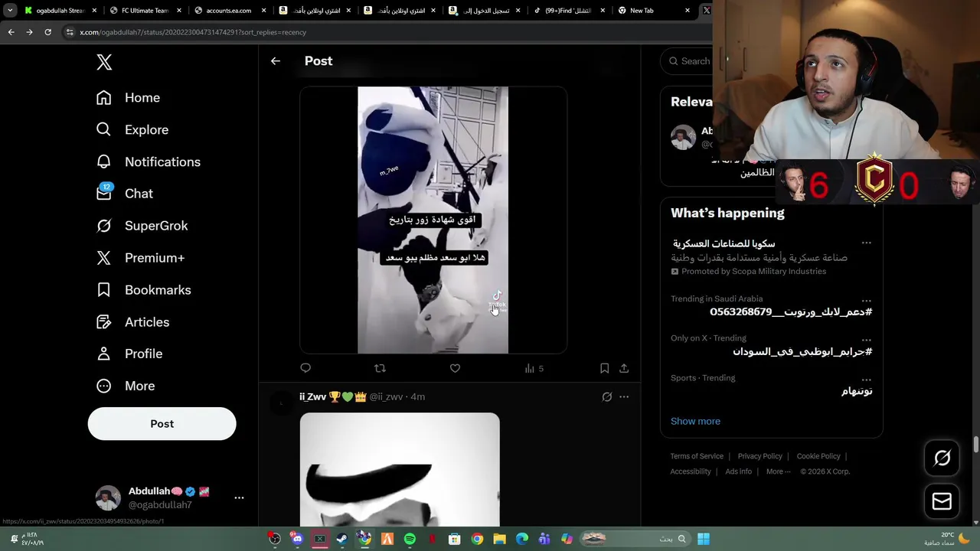Reload the page

pos(47,32)
